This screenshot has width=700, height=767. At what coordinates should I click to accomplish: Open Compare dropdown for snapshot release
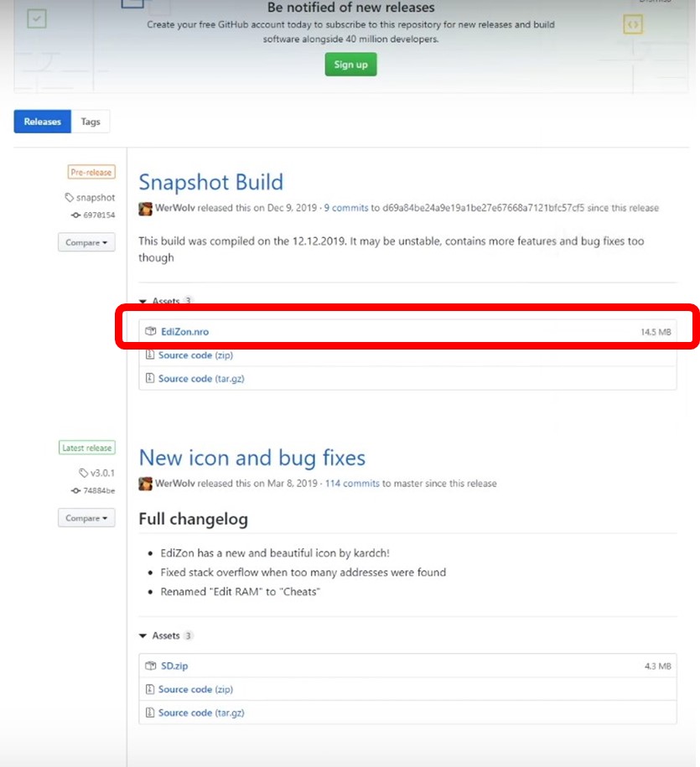(86, 242)
